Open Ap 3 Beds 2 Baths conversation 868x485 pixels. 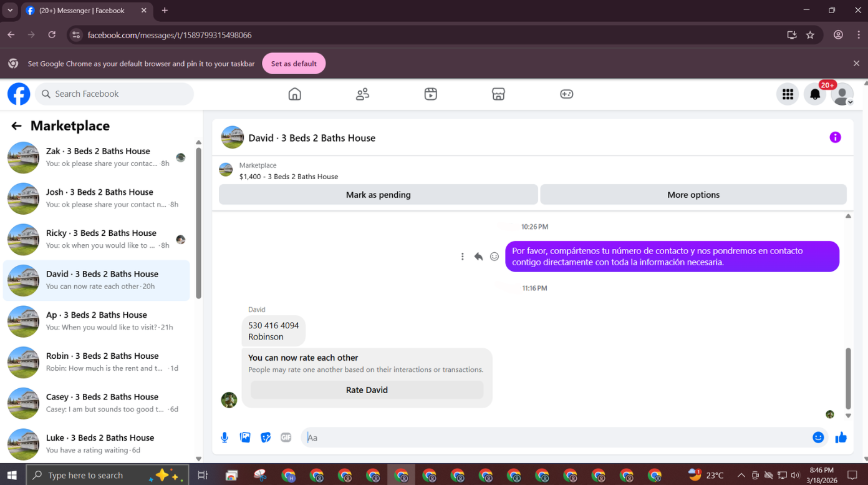[x=97, y=321]
